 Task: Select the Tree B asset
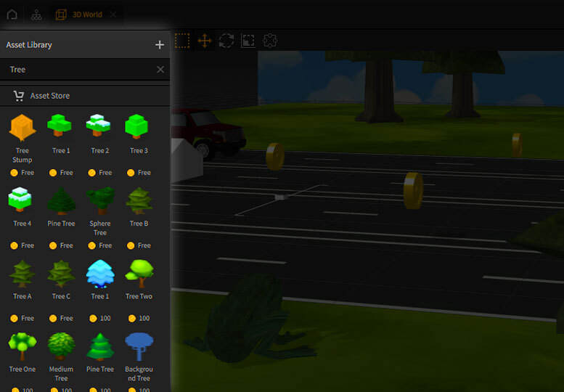pyautogui.click(x=139, y=200)
